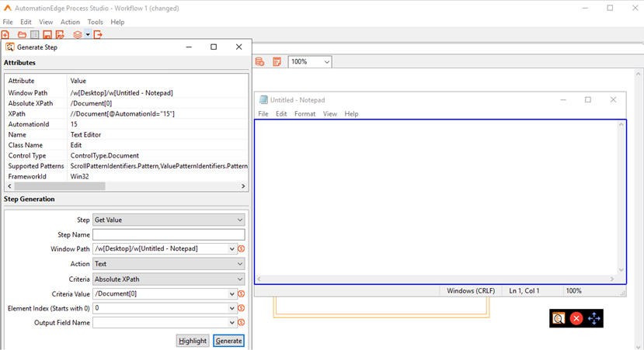Click the orange note icon left of zoom box
The image size is (644, 350).
[277, 62]
